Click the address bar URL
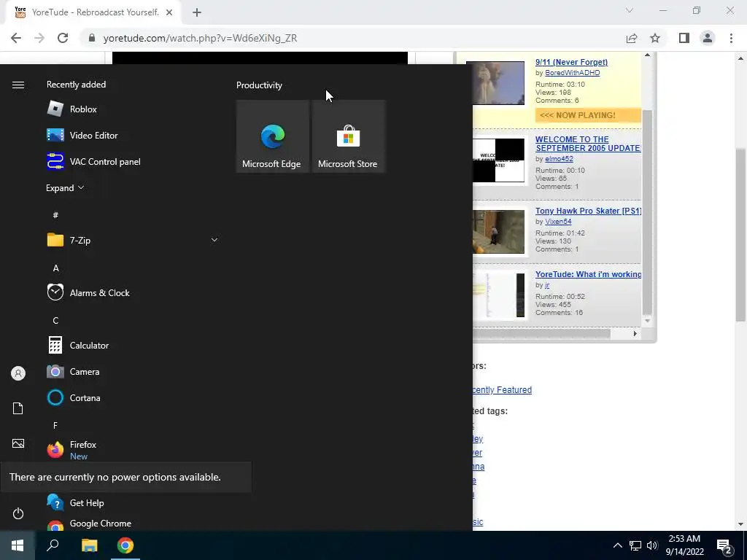This screenshot has height=560, width=747. point(200,38)
